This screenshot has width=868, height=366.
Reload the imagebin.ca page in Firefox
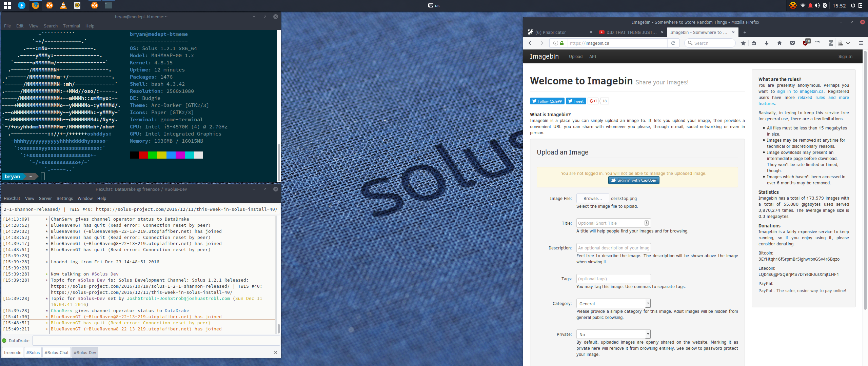(673, 43)
